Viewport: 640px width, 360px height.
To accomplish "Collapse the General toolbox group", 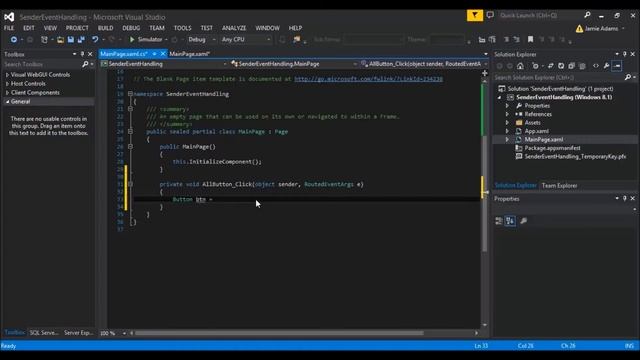I will coord(7,102).
